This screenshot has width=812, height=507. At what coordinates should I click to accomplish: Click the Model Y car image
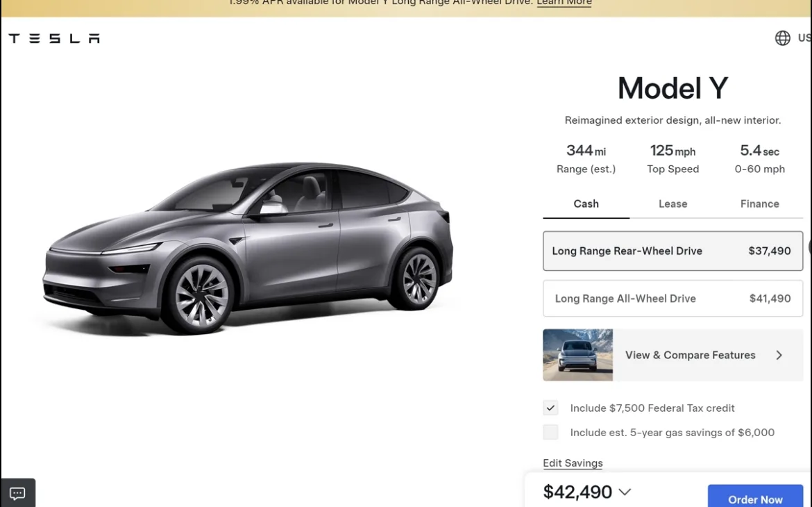click(x=248, y=249)
